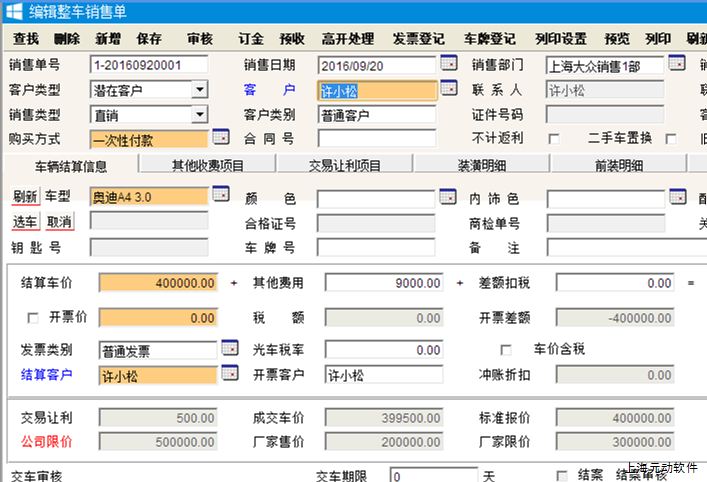This screenshot has width=707, height=482.
Task: Click lookup icon beside 内饰色 field
Action: (676, 195)
